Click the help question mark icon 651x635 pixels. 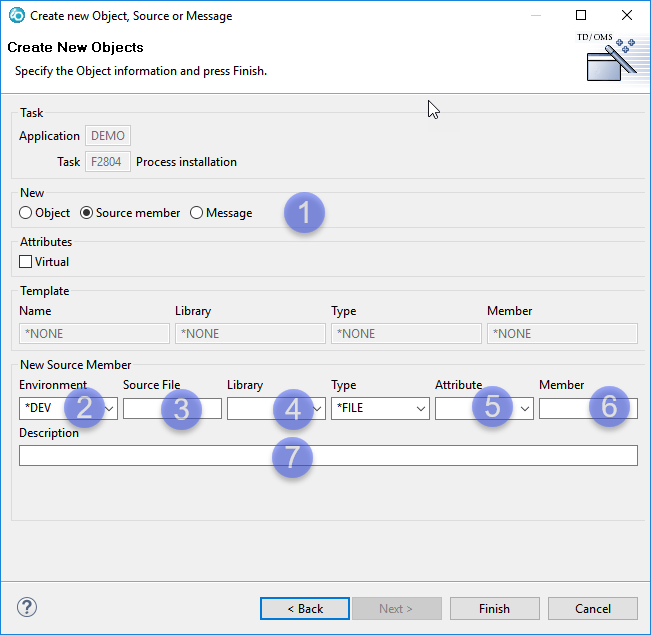pos(27,608)
